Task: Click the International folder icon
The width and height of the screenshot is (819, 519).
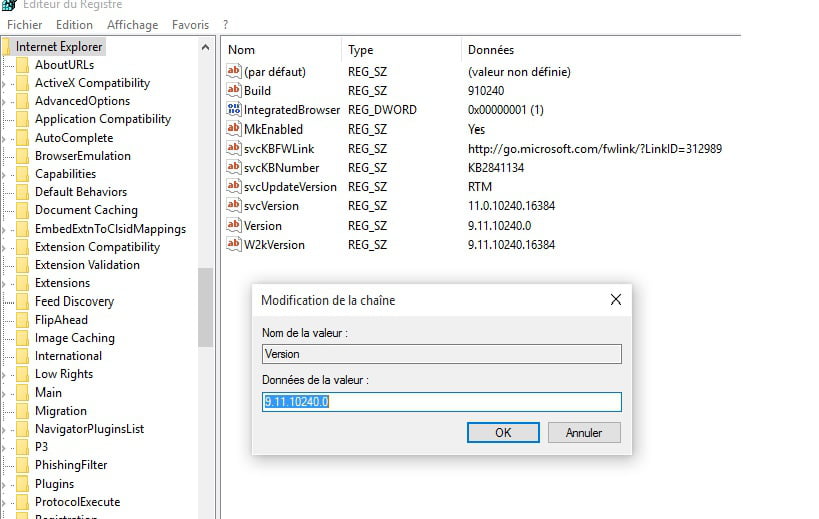Action: coord(22,356)
